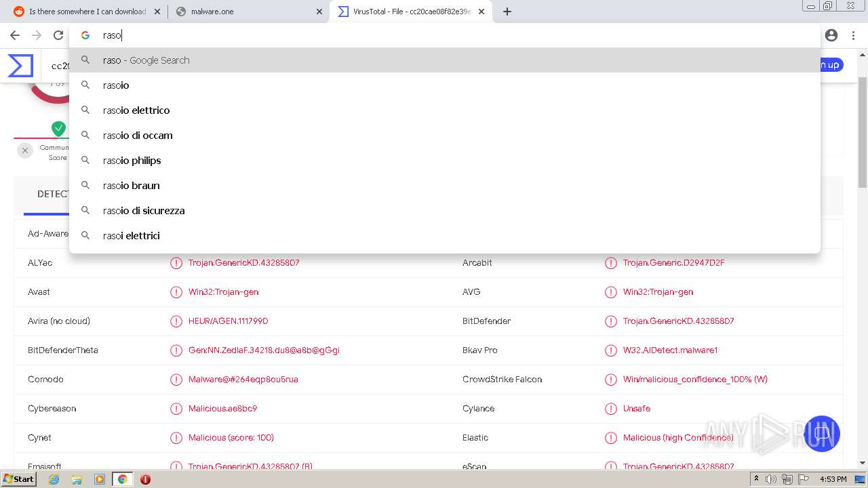Select Bkav Pro result W32.AIDetect.malware1
The image size is (868, 488).
[x=670, y=350]
